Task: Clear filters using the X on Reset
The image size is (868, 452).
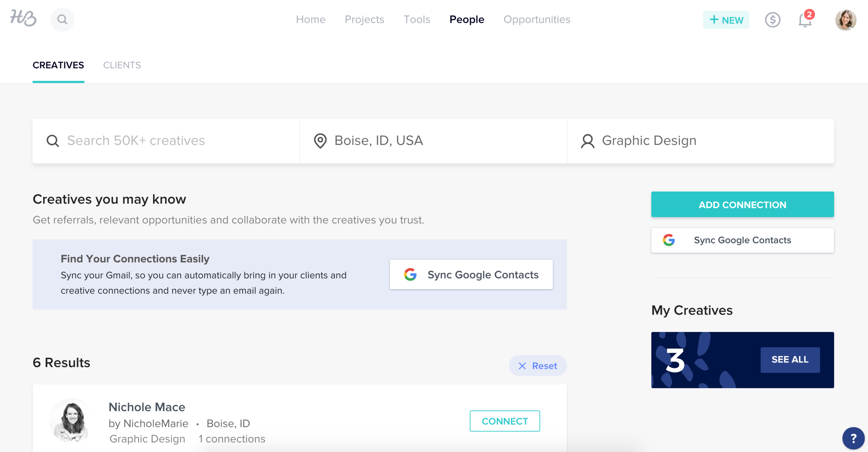Action: pyautogui.click(x=521, y=366)
